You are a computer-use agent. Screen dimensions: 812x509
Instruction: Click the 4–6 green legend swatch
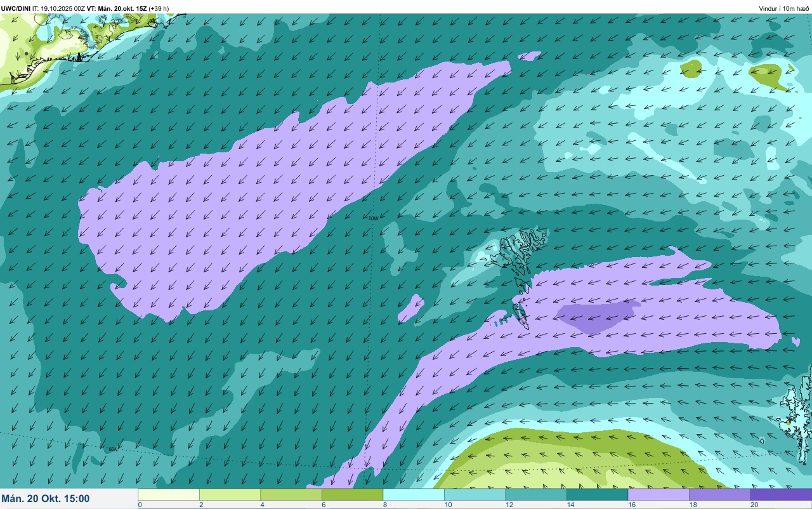tap(291, 494)
